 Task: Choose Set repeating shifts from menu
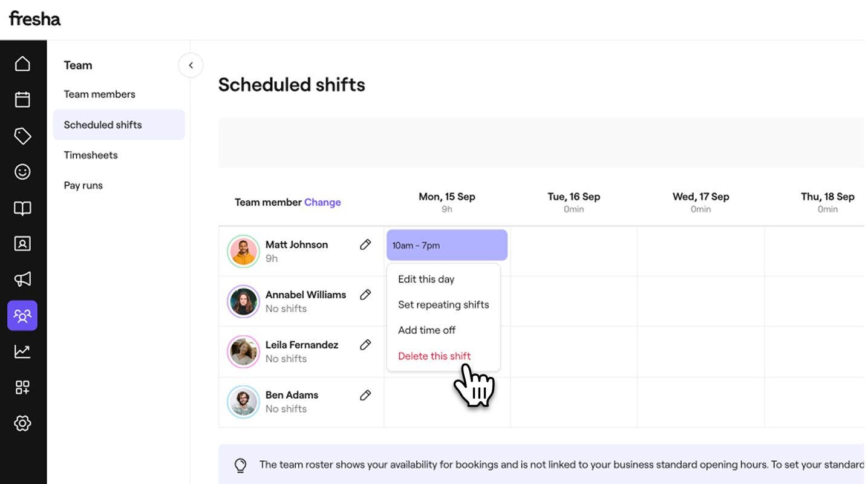[x=443, y=305]
